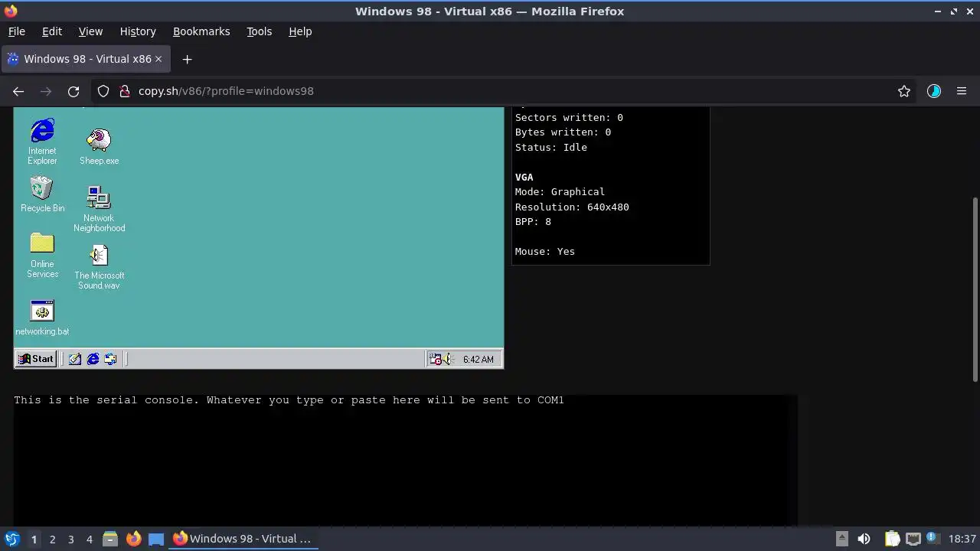
Task: Close the Windows 98 - Virtual x86 tab
Action: point(158,59)
